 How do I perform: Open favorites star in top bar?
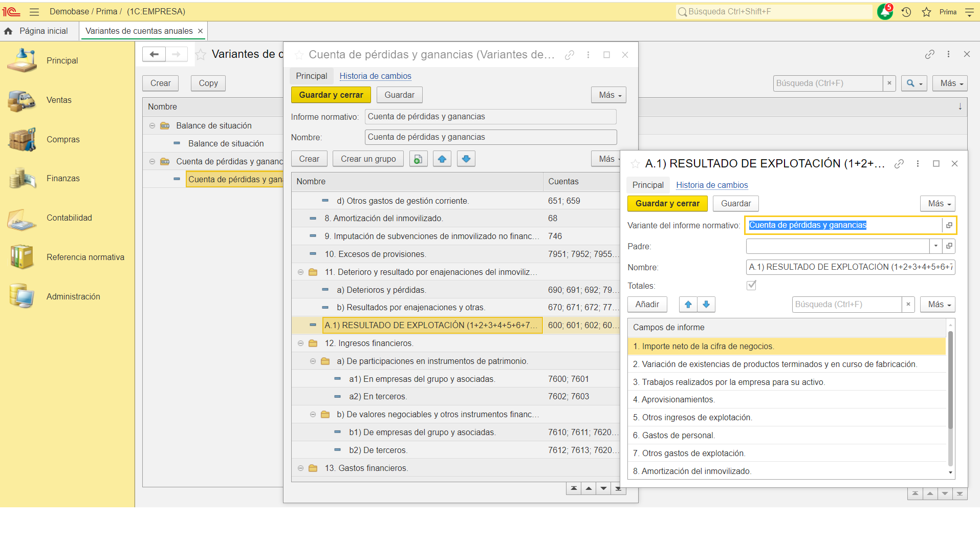point(926,12)
